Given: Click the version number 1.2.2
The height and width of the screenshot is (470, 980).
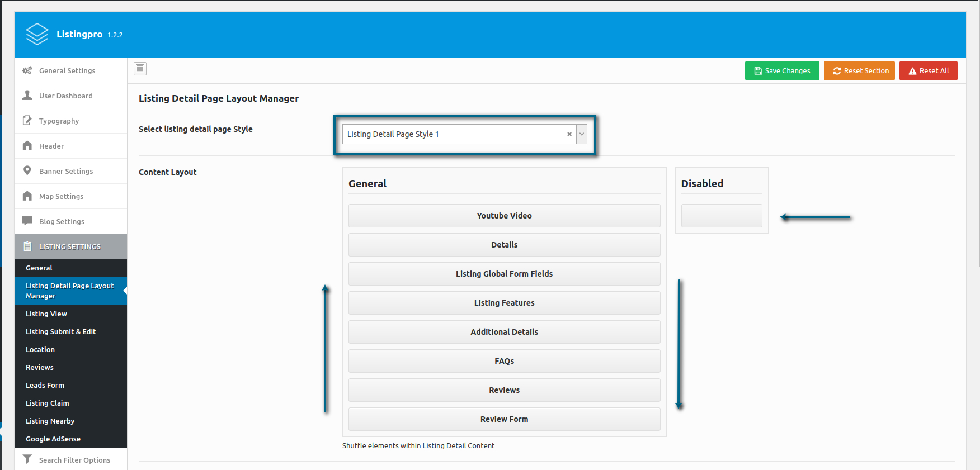Looking at the screenshot, I should coord(115,35).
